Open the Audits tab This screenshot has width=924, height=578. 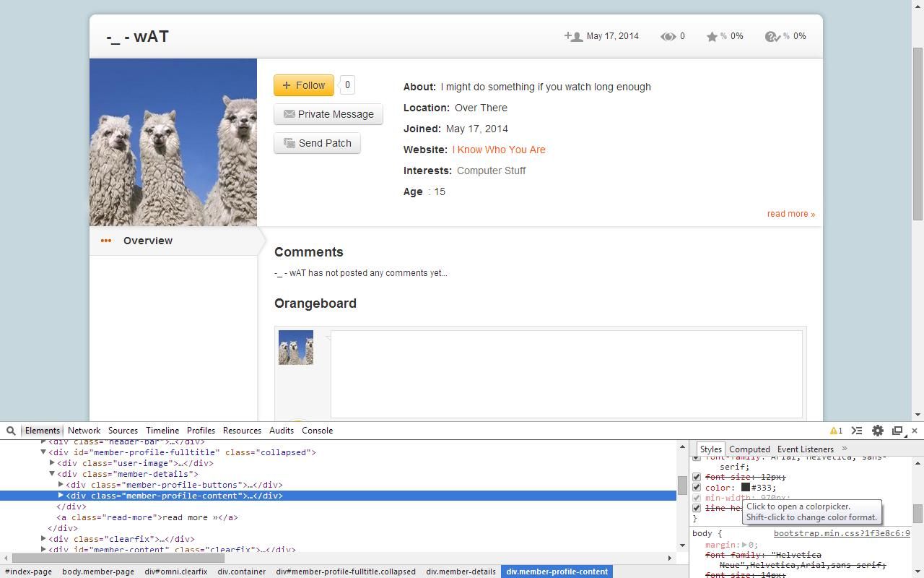click(282, 431)
